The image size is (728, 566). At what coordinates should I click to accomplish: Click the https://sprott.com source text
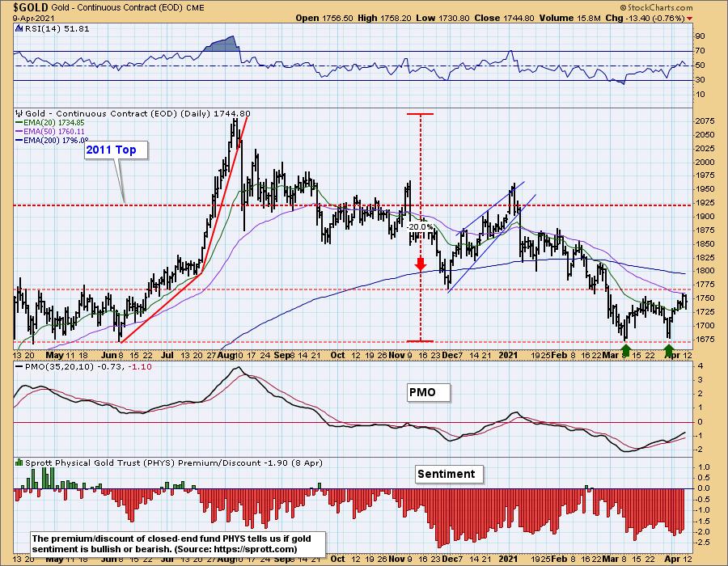pos(253,549)
